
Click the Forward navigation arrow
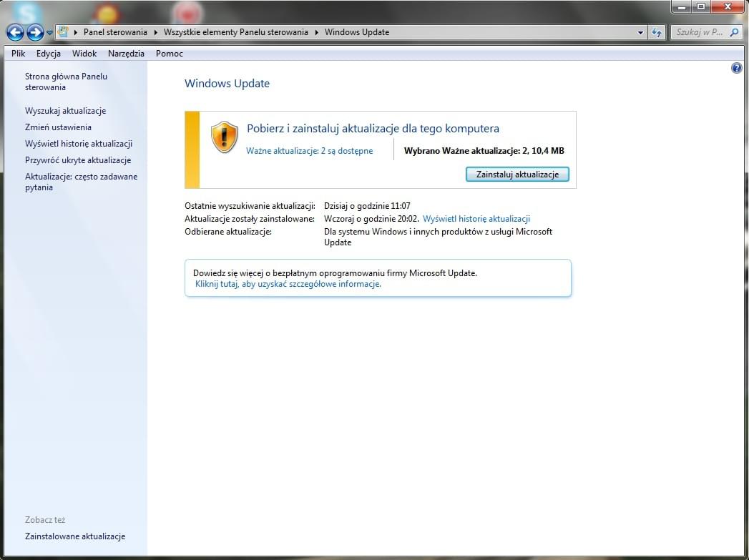coord(35,32)
